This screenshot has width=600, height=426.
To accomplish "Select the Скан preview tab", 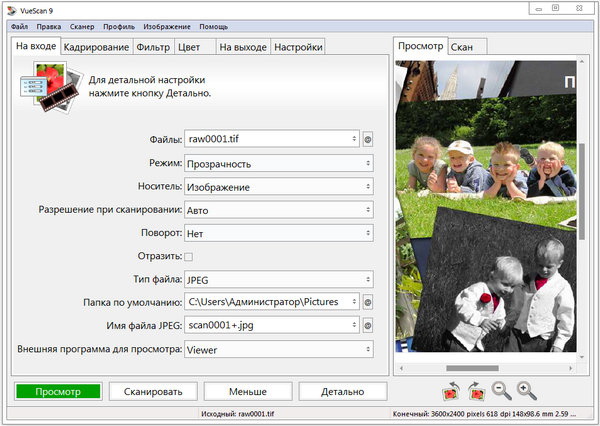I will pos(462,47).
